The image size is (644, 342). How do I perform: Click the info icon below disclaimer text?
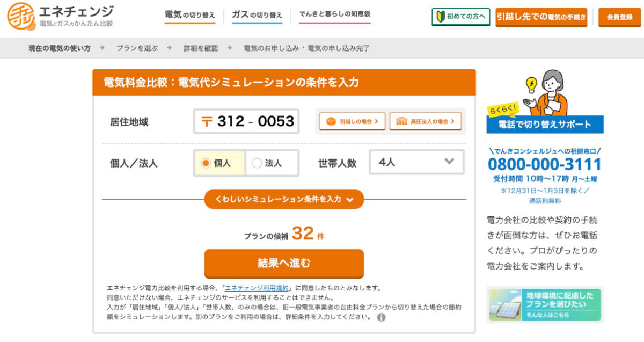(x=381, y=317)
